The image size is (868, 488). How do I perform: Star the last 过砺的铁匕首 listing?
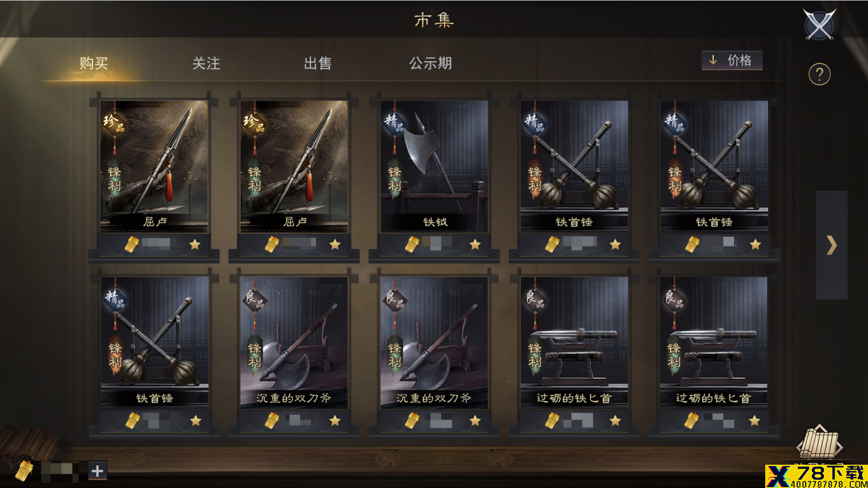[x=754, y=420]
